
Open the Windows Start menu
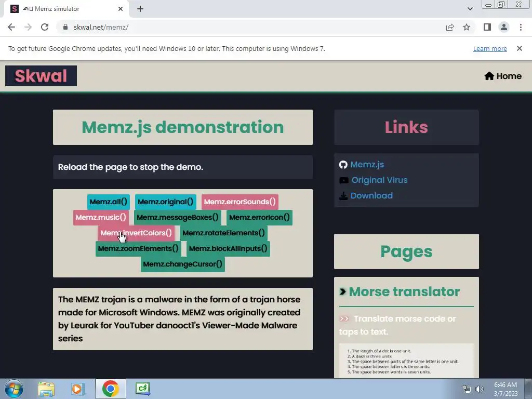(x=14, y=389)
